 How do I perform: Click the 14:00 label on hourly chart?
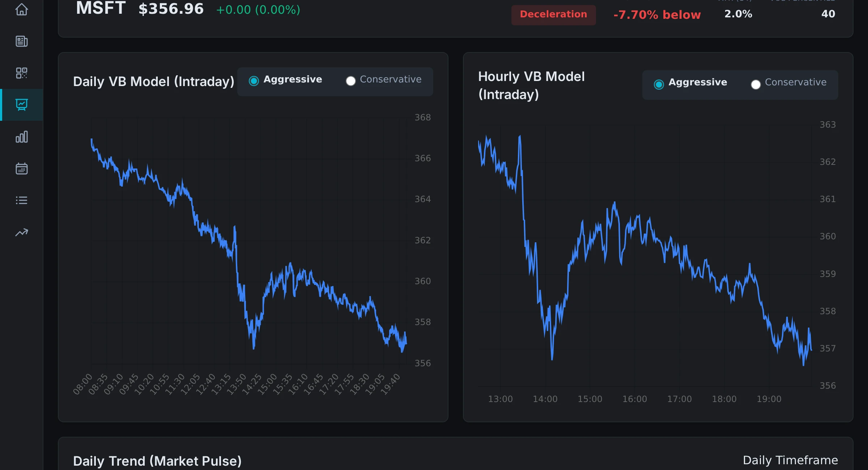(x=545, y=399)
